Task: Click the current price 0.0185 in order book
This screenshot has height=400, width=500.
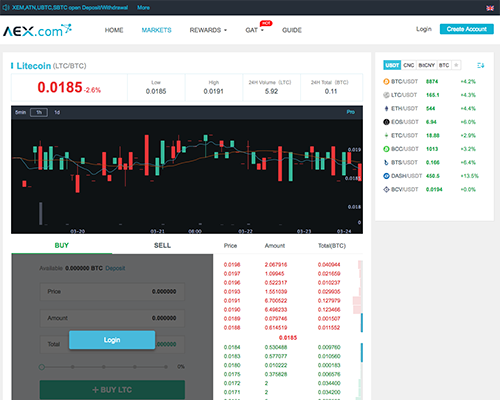Action: click(x=288, y=338)
